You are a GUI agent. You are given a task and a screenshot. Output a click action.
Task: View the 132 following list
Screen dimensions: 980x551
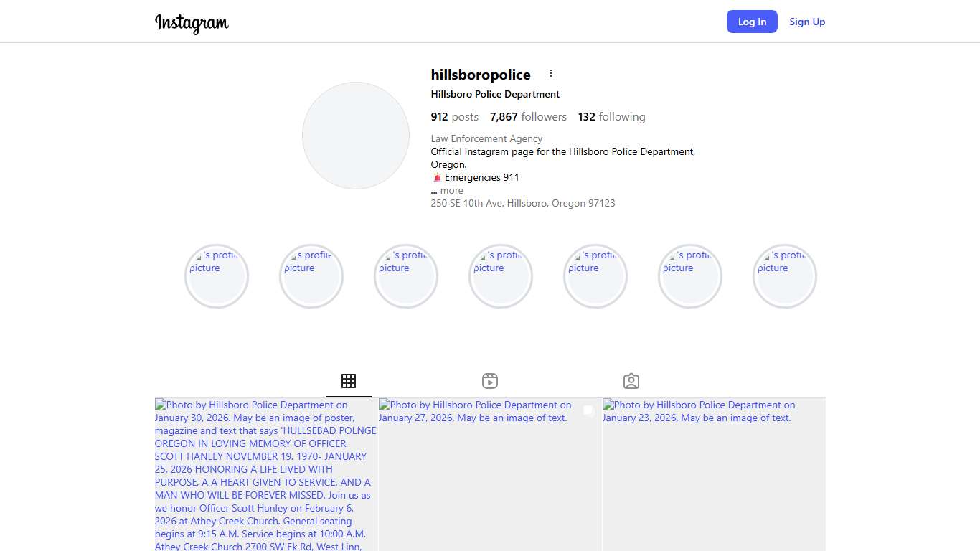pyautogui.click(x=611, y=117)
